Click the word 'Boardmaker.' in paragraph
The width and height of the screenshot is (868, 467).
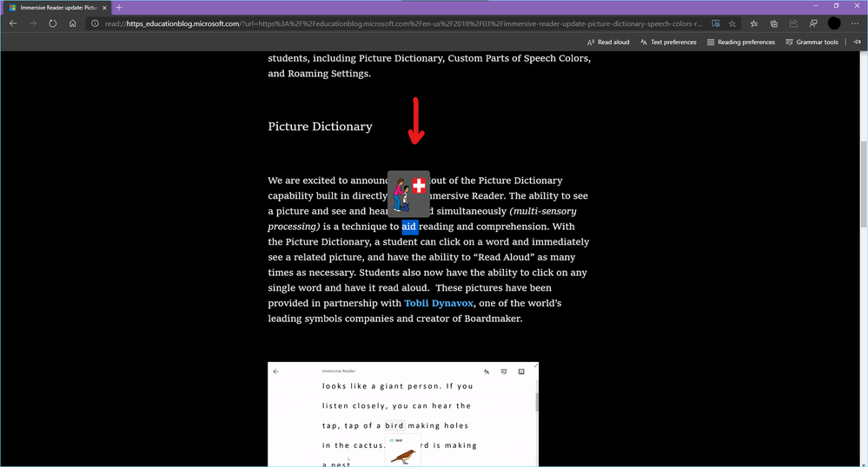point(494,319)
